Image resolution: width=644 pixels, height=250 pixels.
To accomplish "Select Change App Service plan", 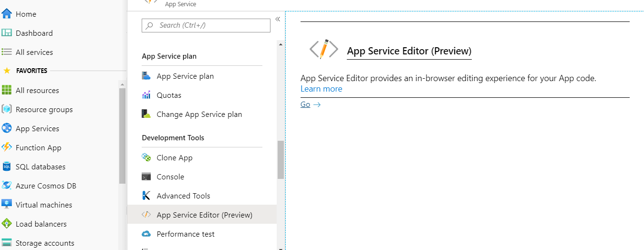I will coord(199,114).
